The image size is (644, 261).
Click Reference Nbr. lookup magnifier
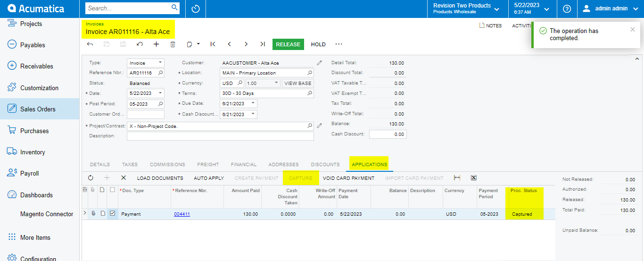[160, 73]
